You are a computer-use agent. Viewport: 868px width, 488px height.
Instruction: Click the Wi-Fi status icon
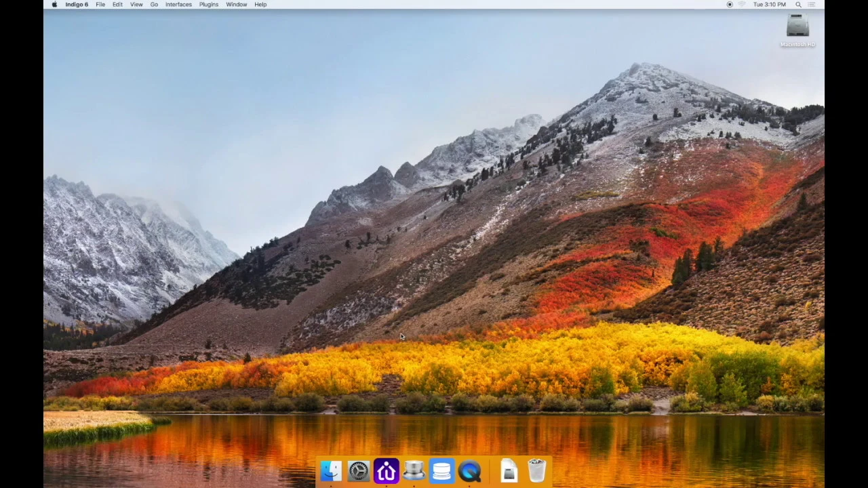tap(742, 4)
